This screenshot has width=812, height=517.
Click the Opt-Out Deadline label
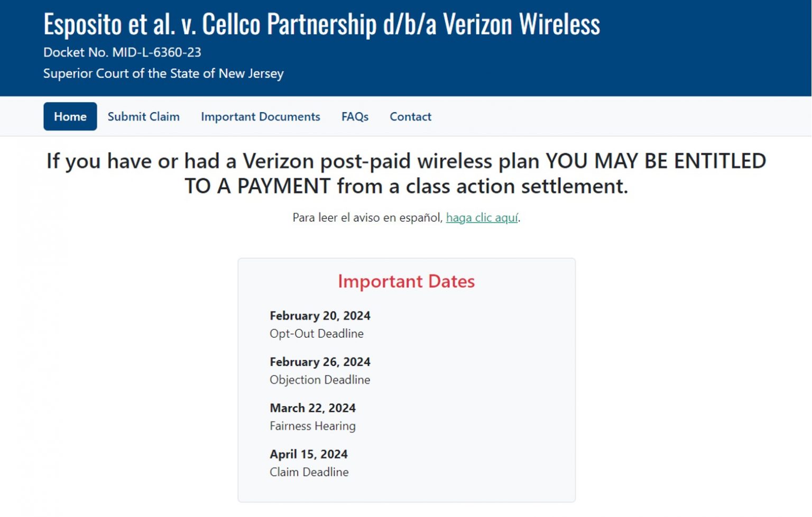[x=316, y=334]
